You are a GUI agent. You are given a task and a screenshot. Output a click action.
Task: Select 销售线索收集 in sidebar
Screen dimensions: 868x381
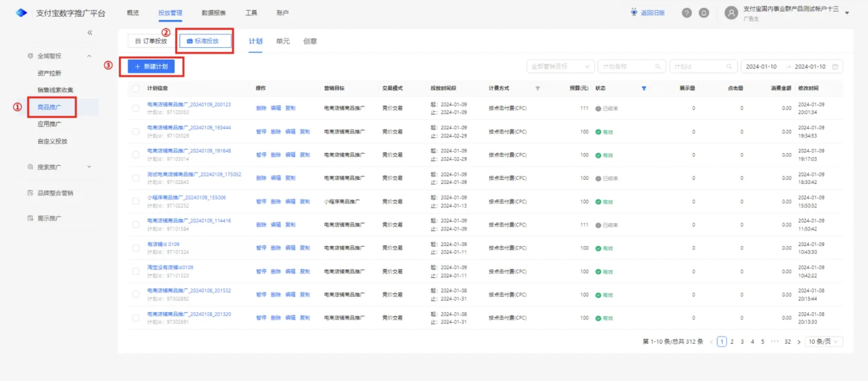tap(55, 90)
